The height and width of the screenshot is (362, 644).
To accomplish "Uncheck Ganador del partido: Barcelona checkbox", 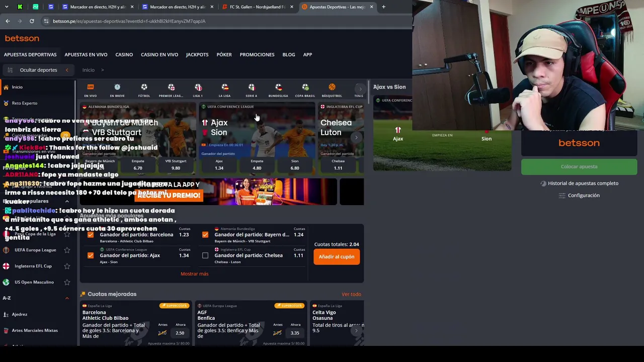I will coord(91,235).
